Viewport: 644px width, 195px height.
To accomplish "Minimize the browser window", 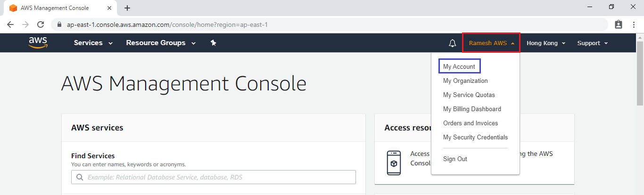I will [590, 7].
